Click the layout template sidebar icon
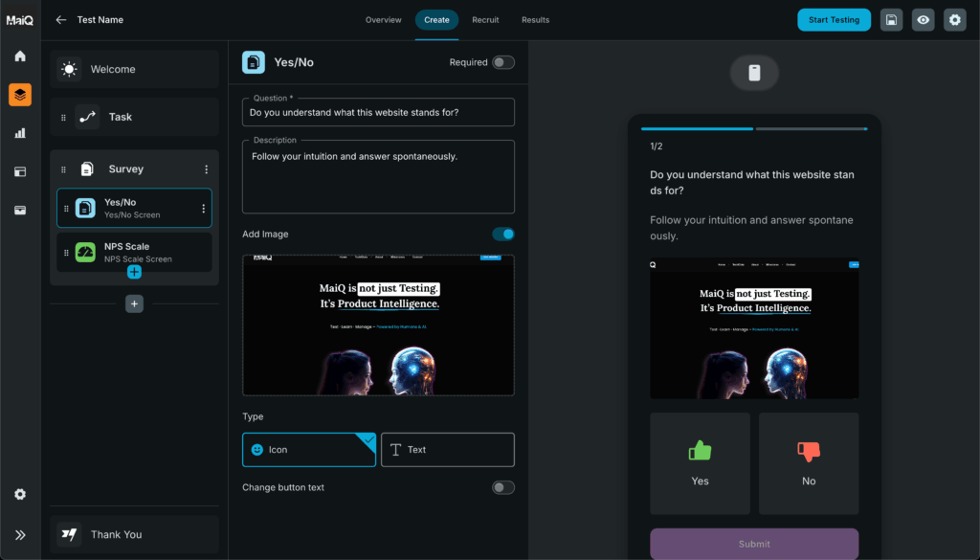 [x=20, y=171]
